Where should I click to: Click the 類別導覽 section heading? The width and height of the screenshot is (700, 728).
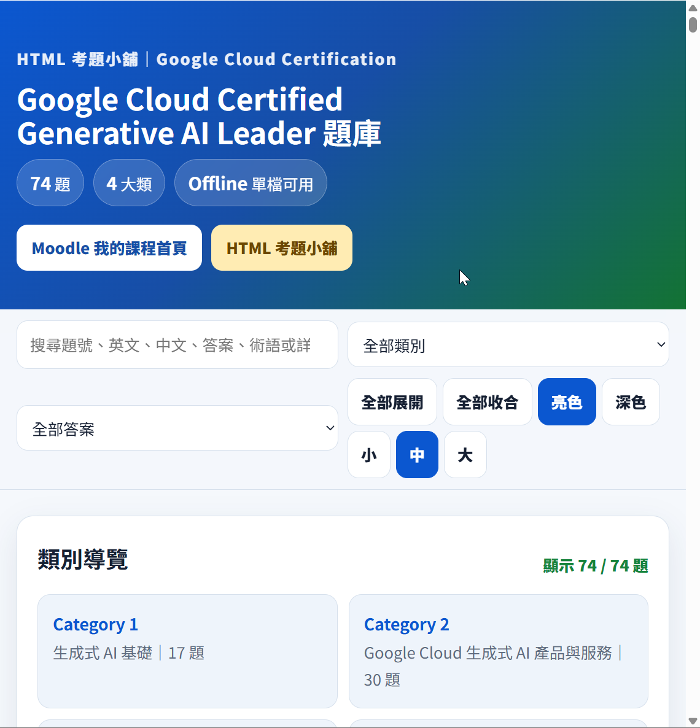83,559
